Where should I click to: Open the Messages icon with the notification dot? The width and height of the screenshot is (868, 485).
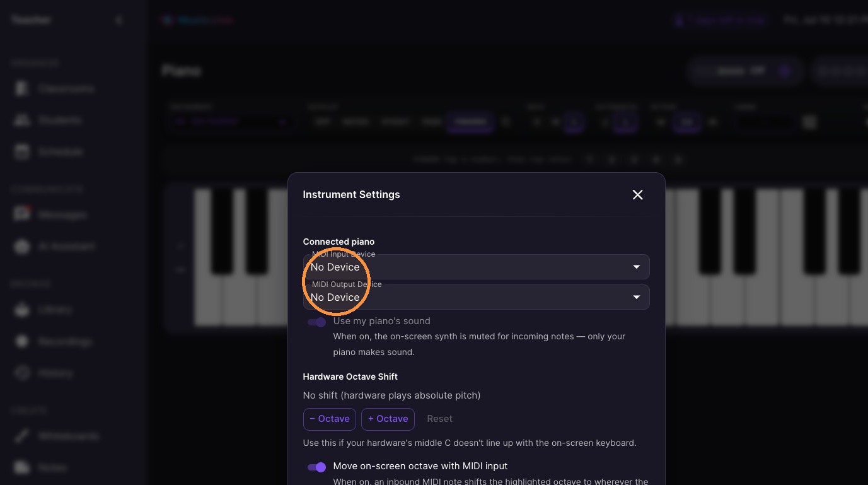(22, 214)
